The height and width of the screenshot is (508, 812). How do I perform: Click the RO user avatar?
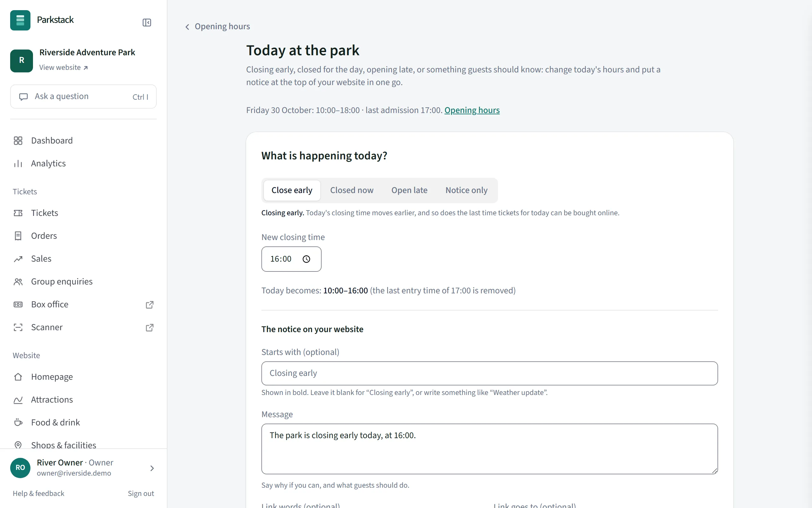click(20, 467)
